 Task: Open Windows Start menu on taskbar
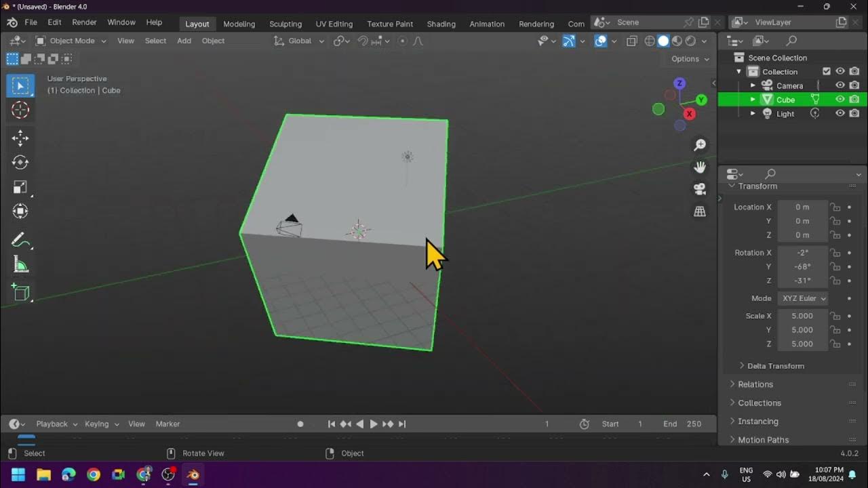18,474
